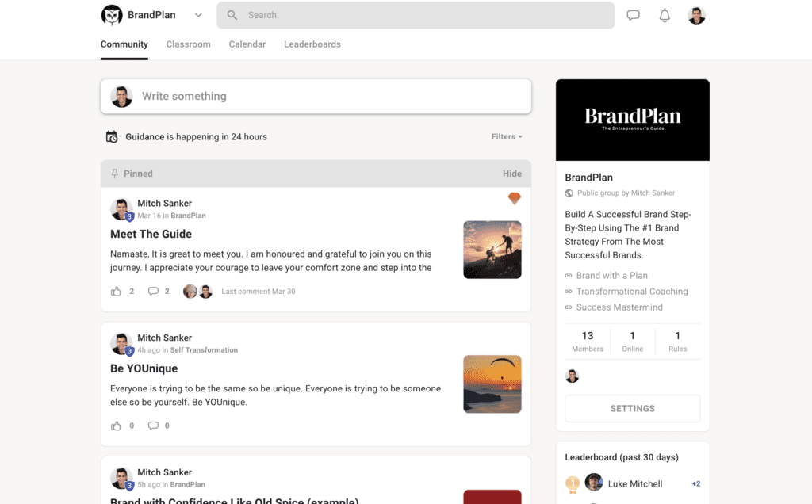Click the calendar clock event icon
This screenshot has height=504, width=812.
pos(112,136)
